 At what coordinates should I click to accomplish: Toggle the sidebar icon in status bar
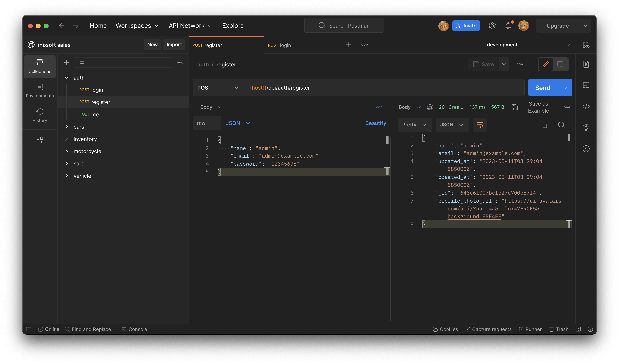pos(29,329)
